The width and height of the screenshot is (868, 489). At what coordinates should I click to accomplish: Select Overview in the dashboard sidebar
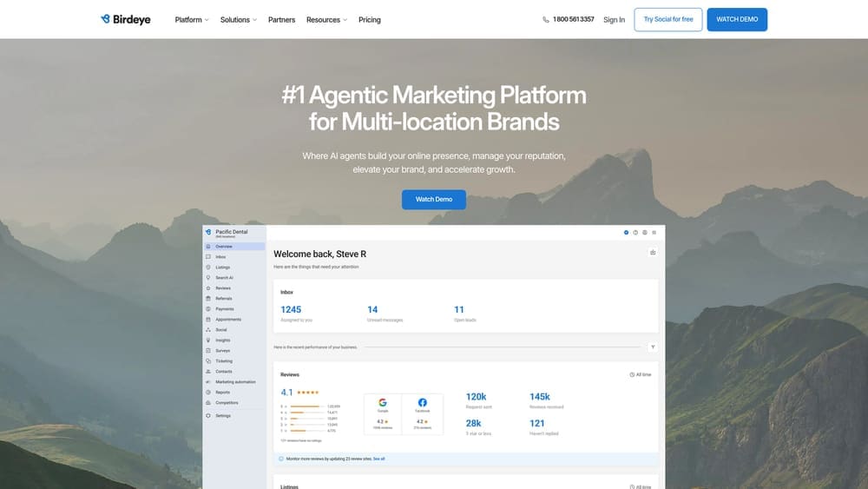[224, 247]
